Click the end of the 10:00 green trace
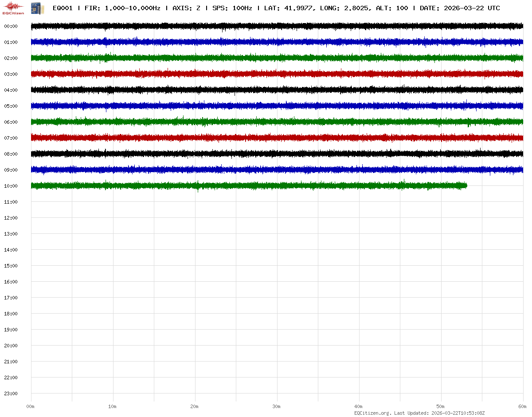The height and width of the screenshot is (417, 532). click(466, 185)
